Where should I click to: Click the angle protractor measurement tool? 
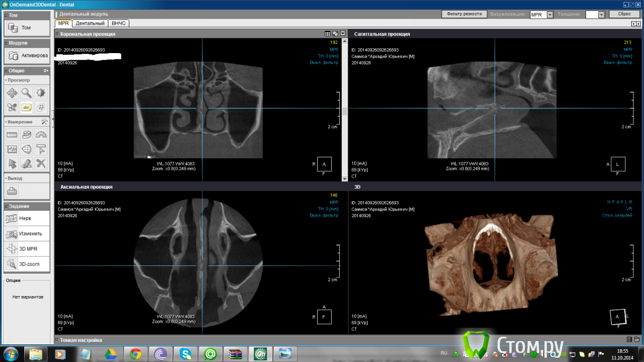(x=41, y=134)
